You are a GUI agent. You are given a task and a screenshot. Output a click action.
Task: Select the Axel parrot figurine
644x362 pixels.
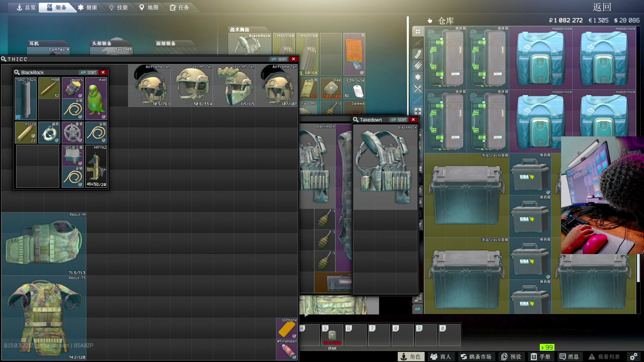(x=96, y=99)
